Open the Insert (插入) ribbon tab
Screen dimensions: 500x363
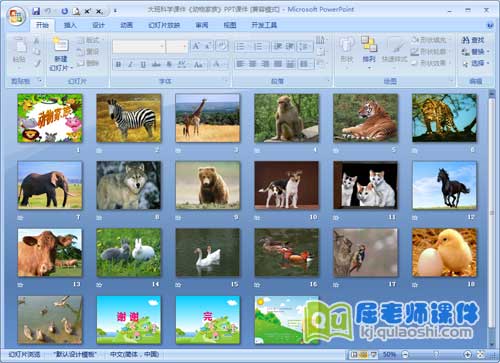[x=70, y=25]
